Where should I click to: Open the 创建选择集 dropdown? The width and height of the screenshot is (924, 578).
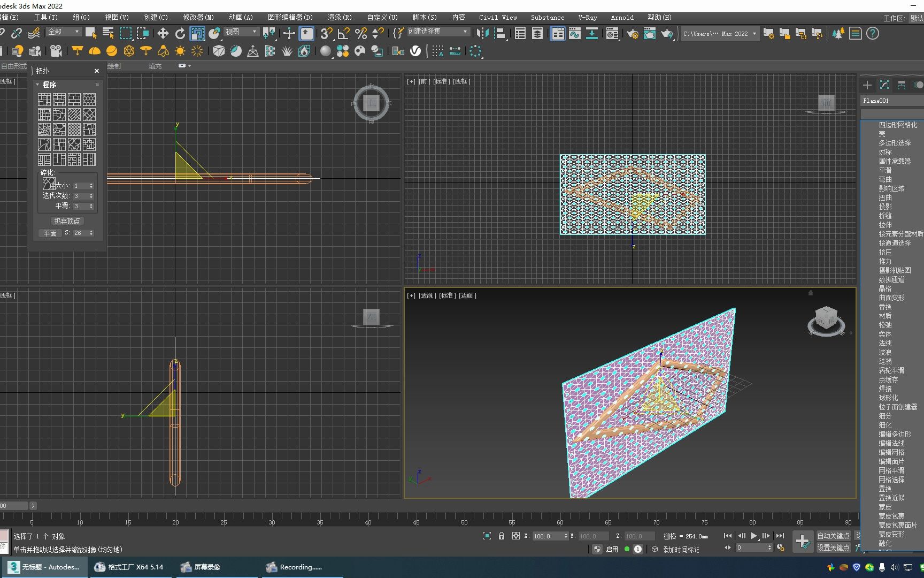(438, 32)
